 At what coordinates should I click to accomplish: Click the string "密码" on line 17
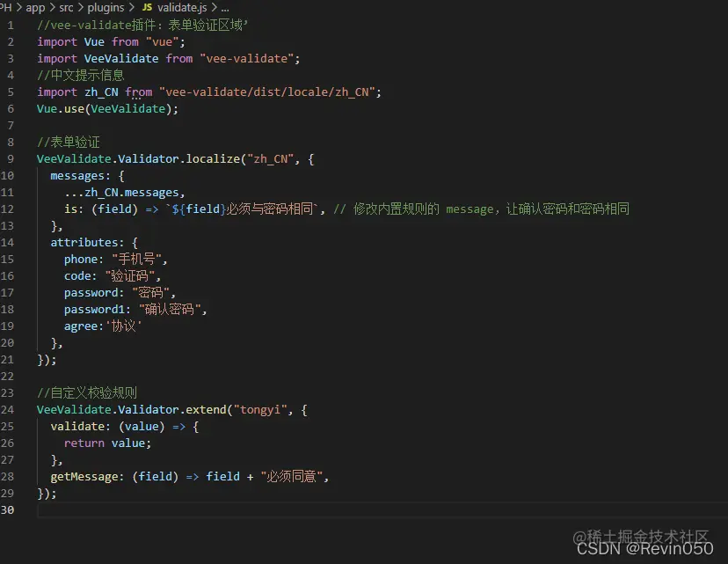(x=151, y=293)
